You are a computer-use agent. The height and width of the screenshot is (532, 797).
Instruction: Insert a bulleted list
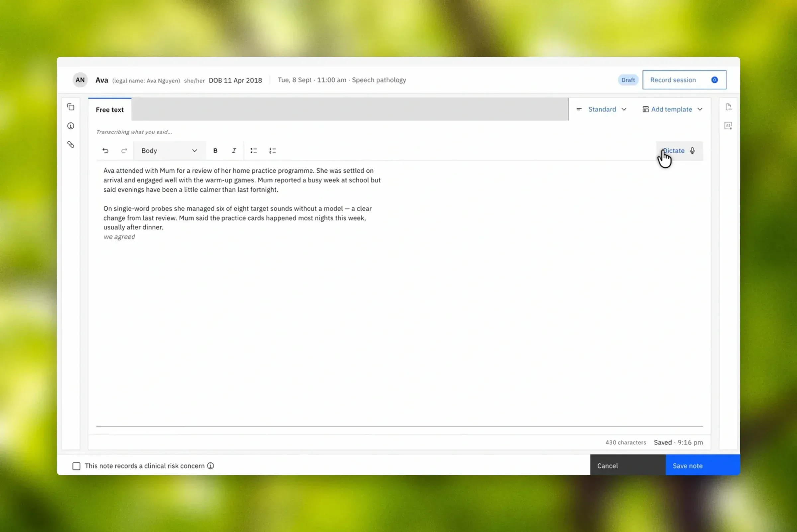click(254, 151)
